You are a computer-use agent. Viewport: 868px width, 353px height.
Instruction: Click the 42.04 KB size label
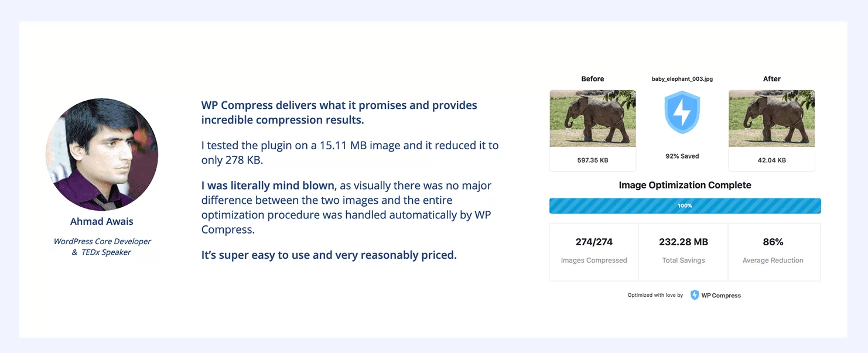click(772, 160)
